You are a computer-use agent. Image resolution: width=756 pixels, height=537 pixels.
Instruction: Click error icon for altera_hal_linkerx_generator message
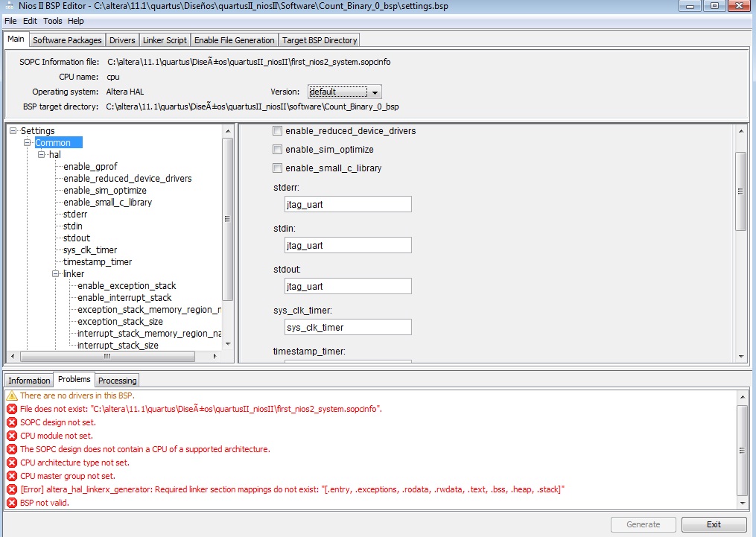12,490
